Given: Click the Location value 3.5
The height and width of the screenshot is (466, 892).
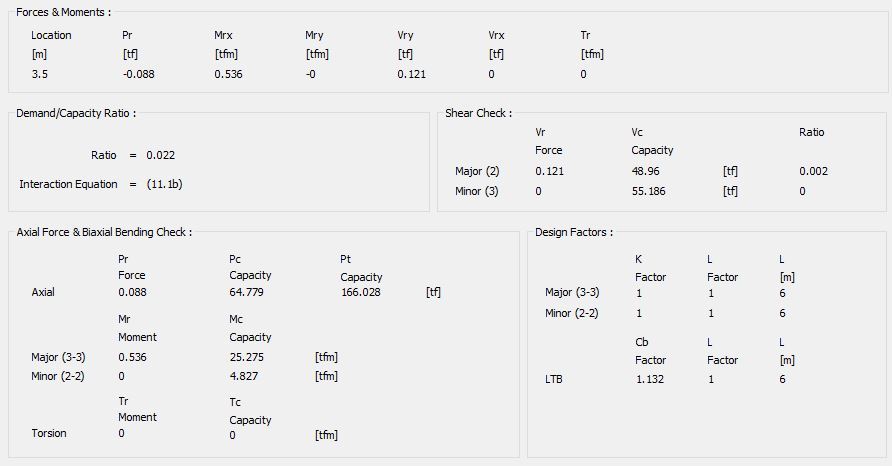Looking at the screenshot, I should coord(39,74).
